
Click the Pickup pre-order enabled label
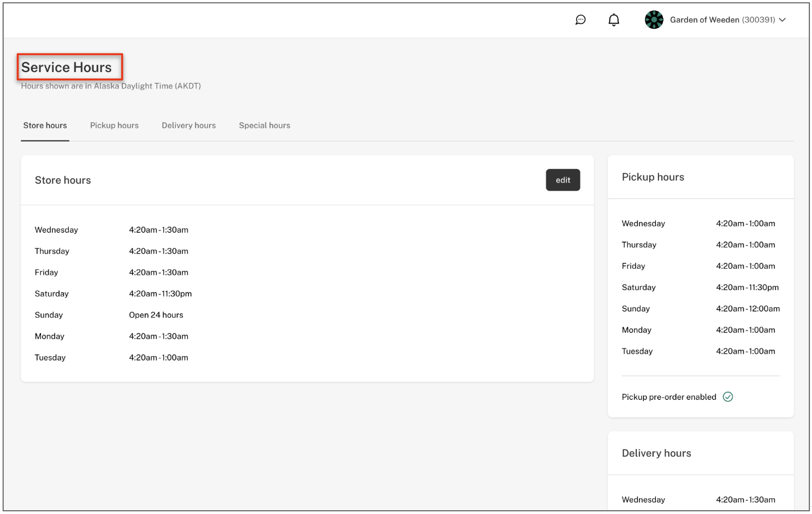(669, 397)
